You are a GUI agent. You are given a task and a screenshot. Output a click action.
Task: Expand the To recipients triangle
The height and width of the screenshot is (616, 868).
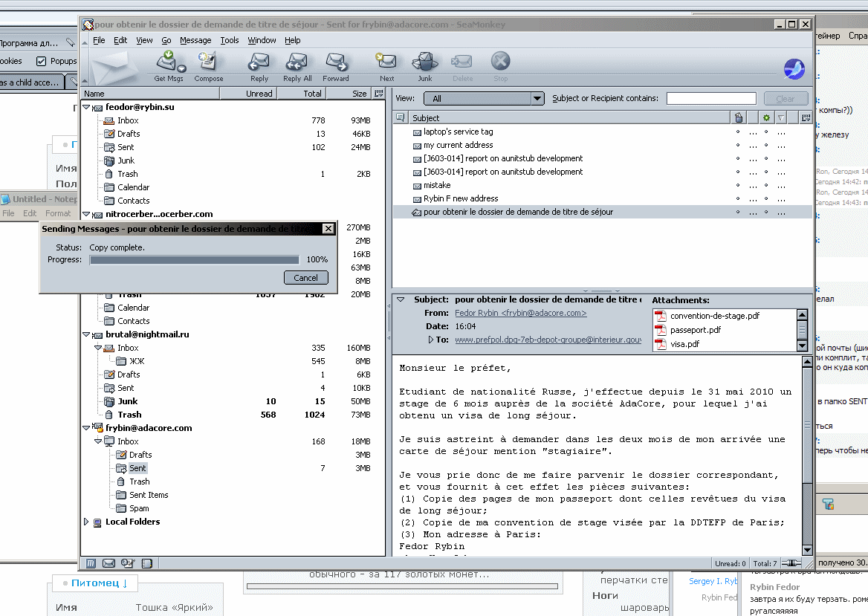(x=431, y=340)
